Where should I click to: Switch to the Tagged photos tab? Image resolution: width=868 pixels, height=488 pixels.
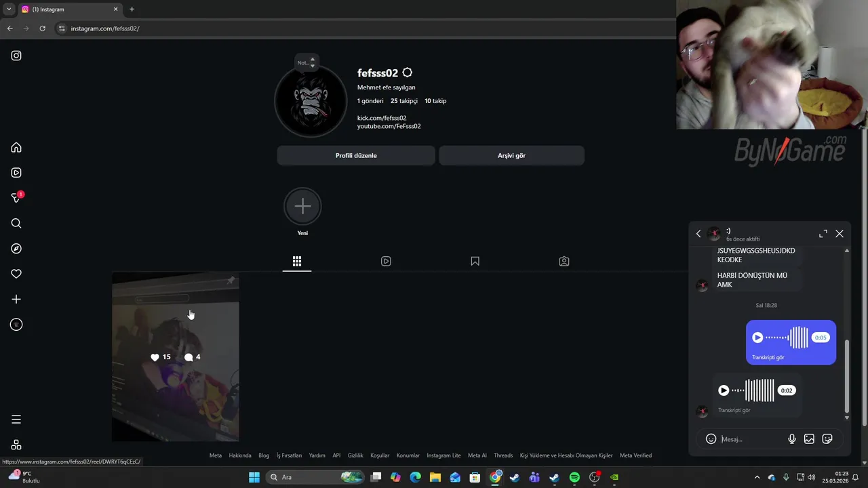564,261
